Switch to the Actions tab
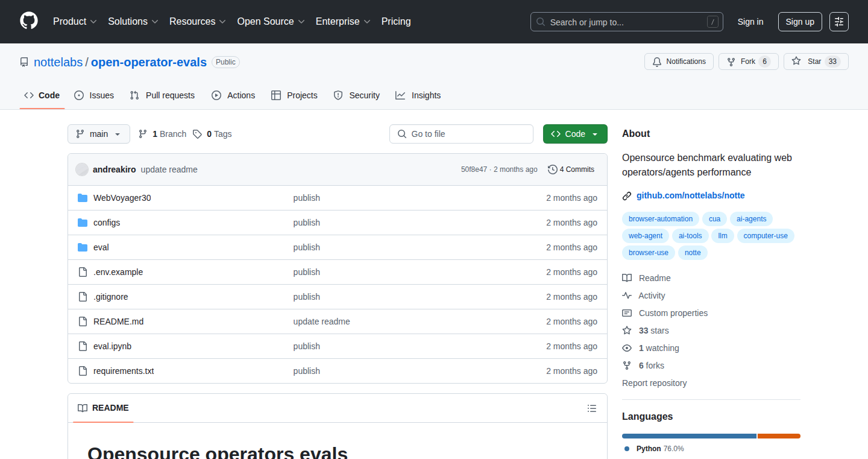Viewport: 868px width, 459px height. coord(233,95)
